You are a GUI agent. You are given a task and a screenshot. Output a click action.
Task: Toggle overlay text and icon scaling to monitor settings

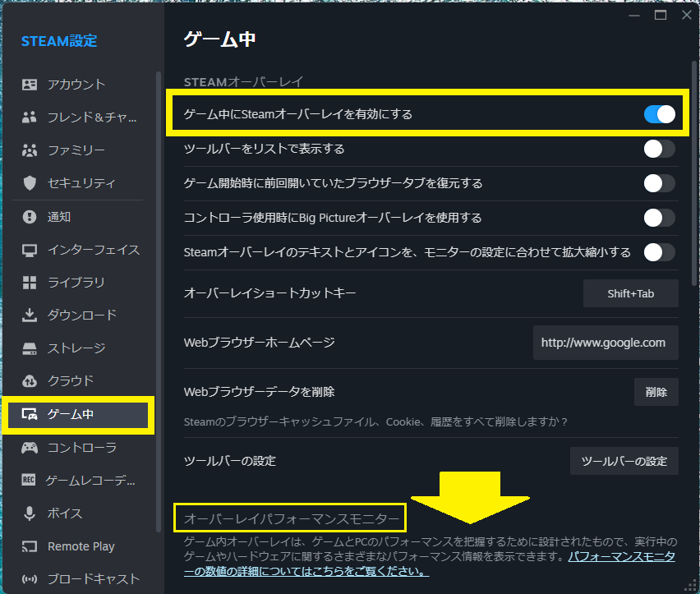660,252
